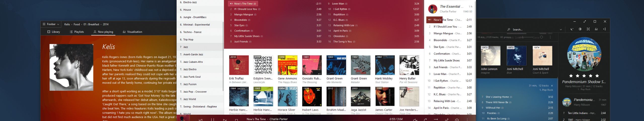Click the repeat playback icon

click(x=425, y=119)
